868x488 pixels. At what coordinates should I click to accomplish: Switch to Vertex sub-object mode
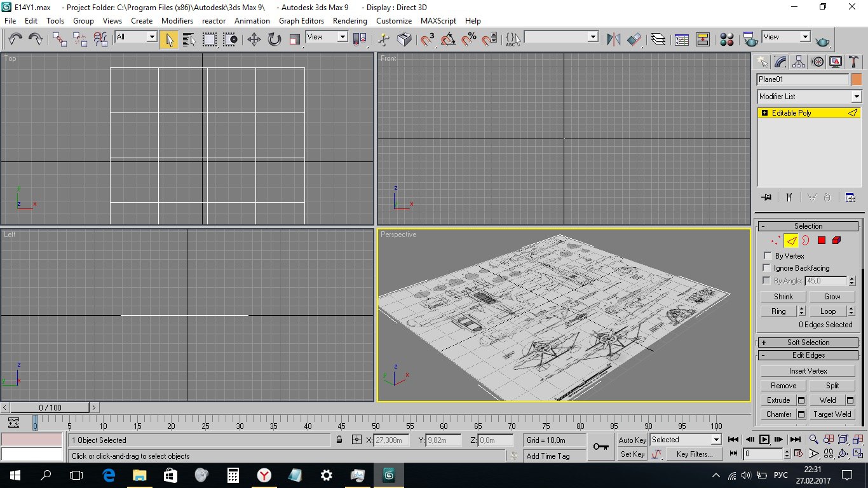coord(775,241)
